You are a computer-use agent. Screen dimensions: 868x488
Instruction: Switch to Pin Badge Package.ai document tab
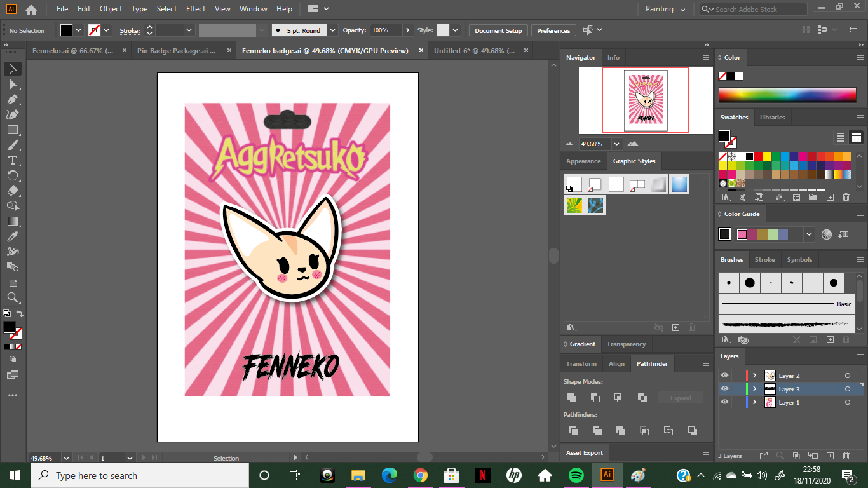pos(177,51)
